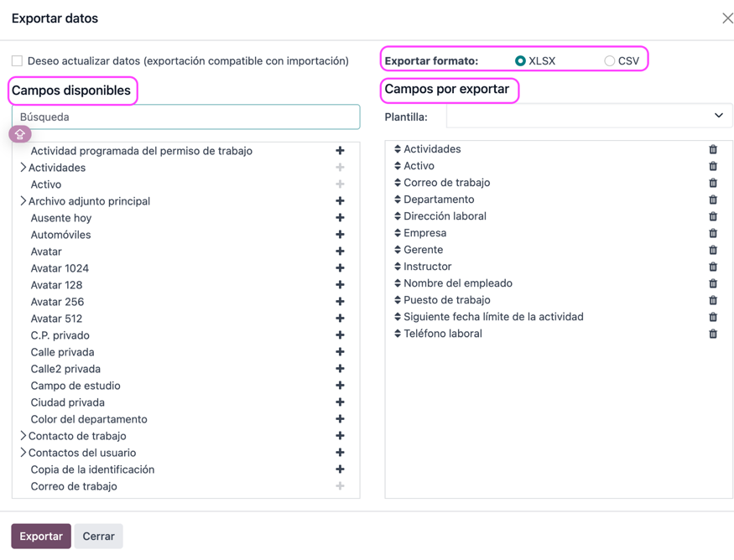Screen dimensions: 734x560
Task: Remove Departamento field with trash icon
Action: 713,200
